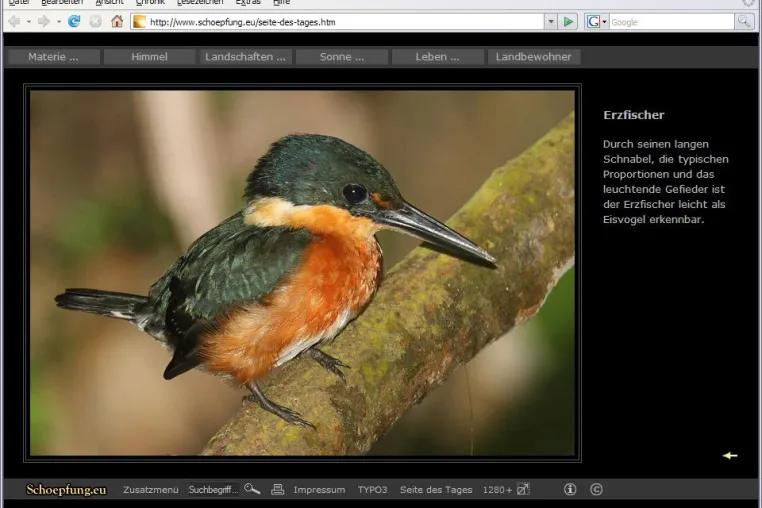
Task: Reload the page with the refresh icon
Action: point(74,21)
